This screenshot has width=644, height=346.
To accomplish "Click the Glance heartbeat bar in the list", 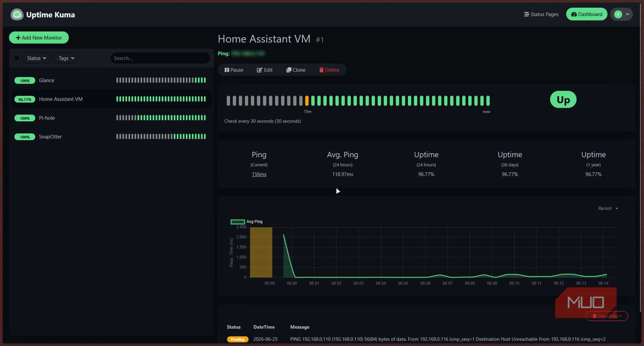I will point(161,80).
